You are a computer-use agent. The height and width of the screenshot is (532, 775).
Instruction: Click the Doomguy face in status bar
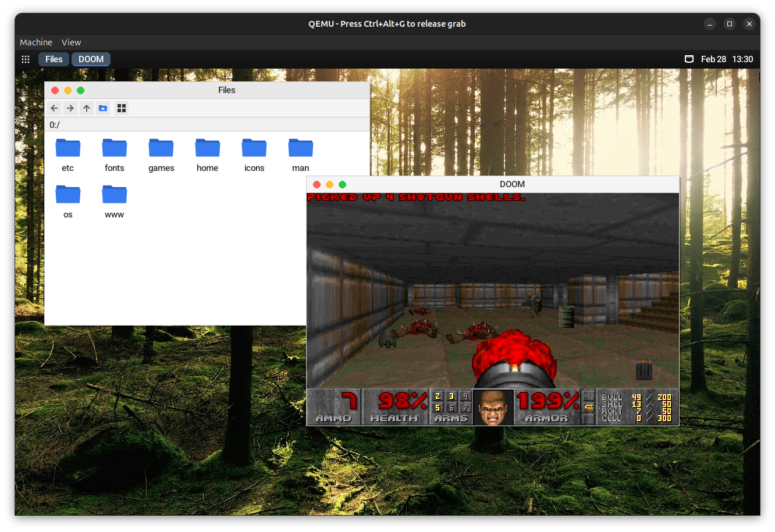point(493,407)
